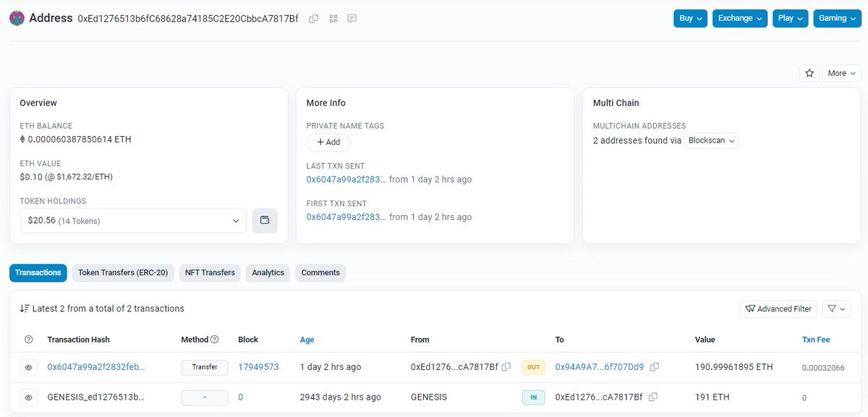Click the address identicon avatar

point(17,18)
